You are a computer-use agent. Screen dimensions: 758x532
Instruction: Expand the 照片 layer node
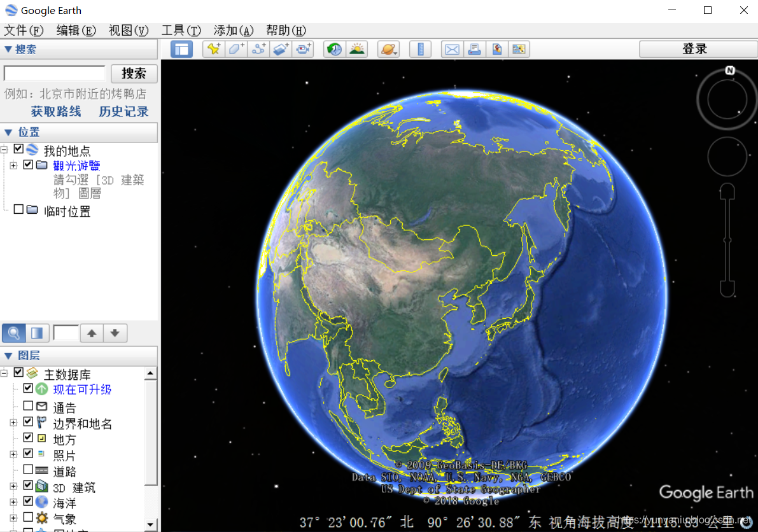pyautogui.click(x=13, y=454)
